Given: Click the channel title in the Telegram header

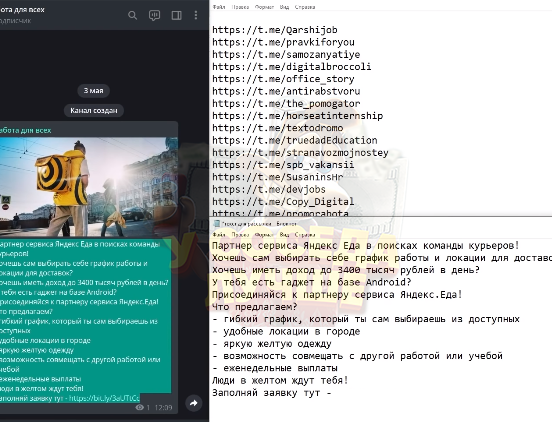Looking at the screenshot, I should click(x=22, y=10).
